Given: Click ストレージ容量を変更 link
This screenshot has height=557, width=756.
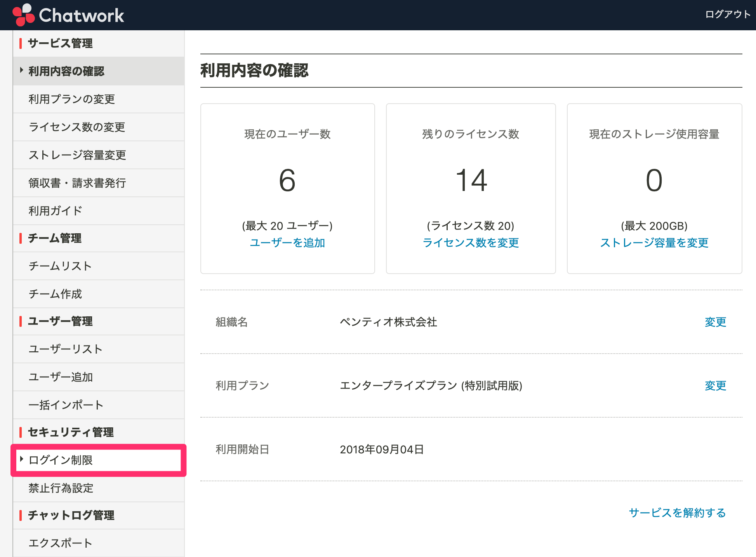Looking at the screenshot, I should tap(654, 243).
